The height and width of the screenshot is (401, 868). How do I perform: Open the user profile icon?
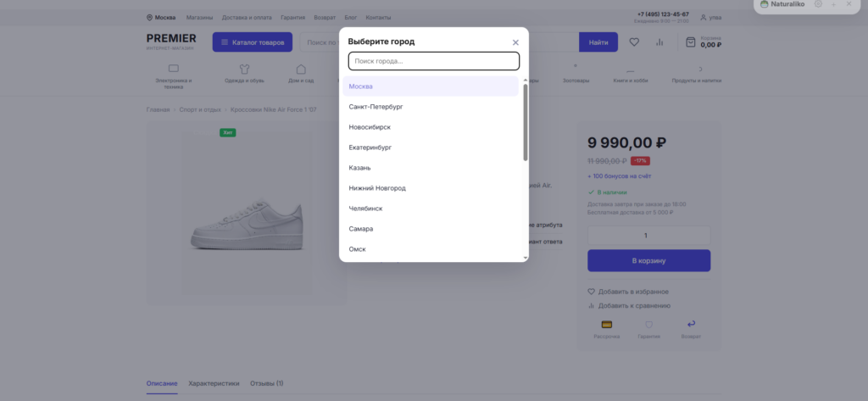(x=703, y=18)
